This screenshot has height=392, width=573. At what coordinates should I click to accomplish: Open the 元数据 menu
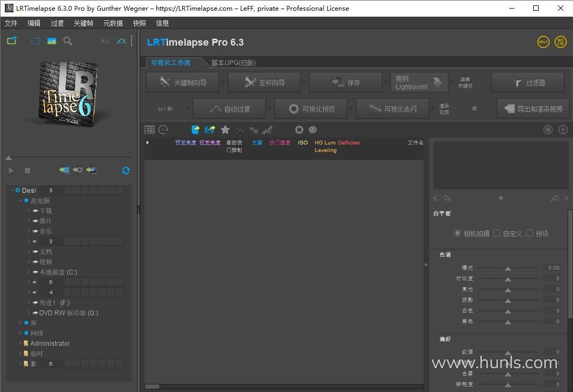[113, 24]
